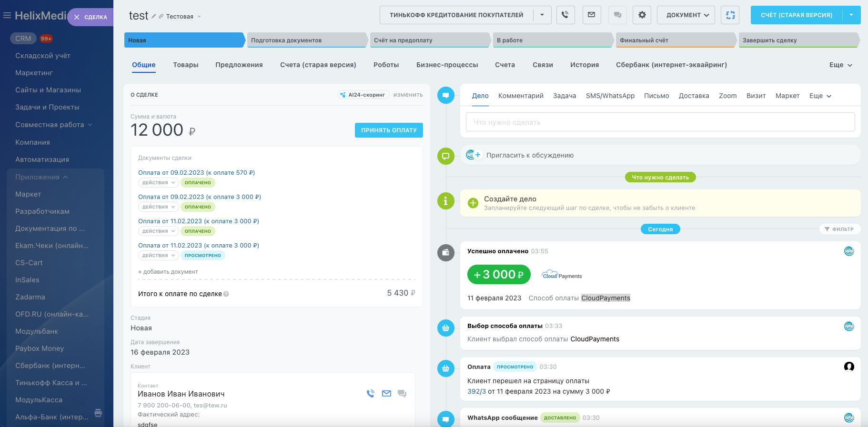The height and width of the screenshot is (427, 868).
Task: Open Складской учёт in sidebar
Action: pyautogui.click(x=43, y=56)
